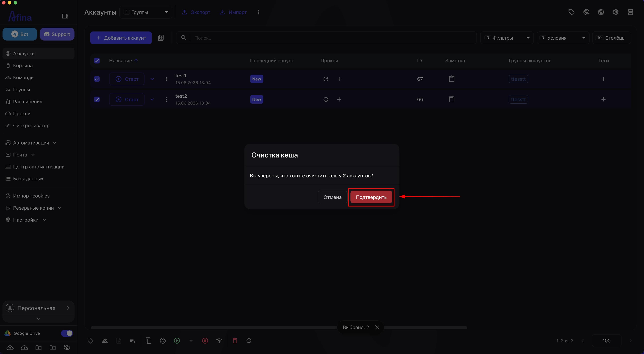Uncheck the select-all header checkbox
The width and height of the screenshot is (644, 354).
pos(97,61)
